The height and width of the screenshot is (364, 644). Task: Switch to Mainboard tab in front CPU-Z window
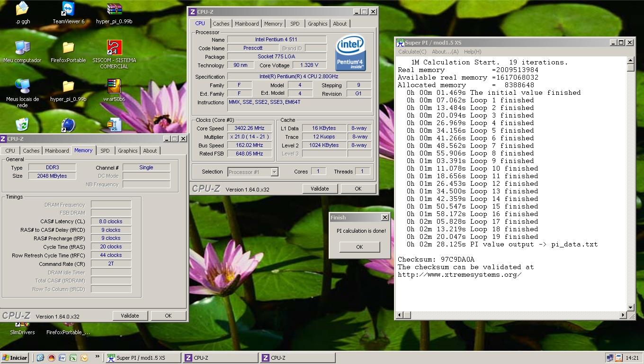[x=247, y=24]
